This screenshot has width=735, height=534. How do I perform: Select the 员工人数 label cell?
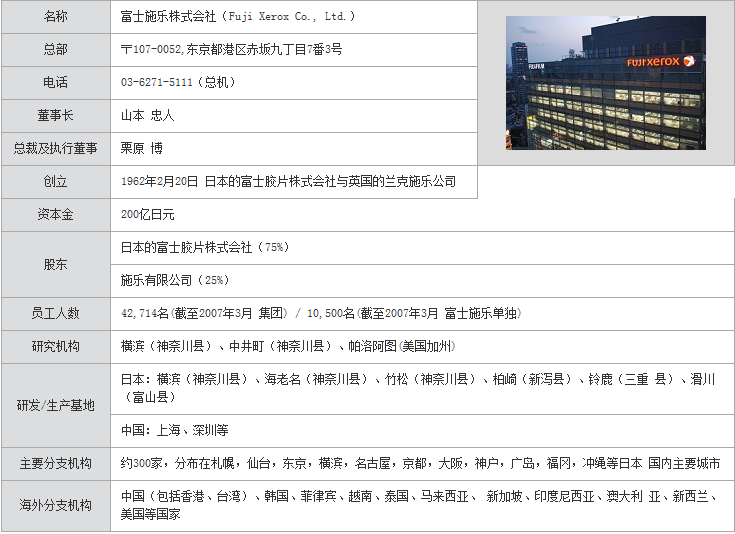pyautogui.click(x=56, y=314)
